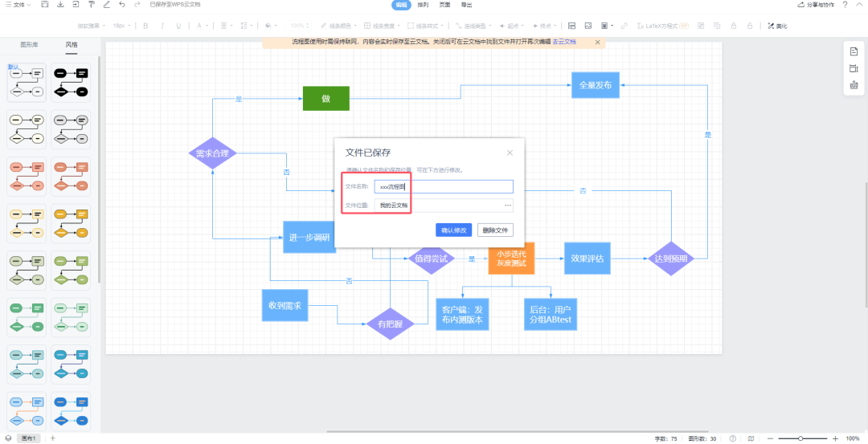The height and width of the screenshot is (444, 868).
Task: Click the eraser/clear-format icon
Action: 106,5
